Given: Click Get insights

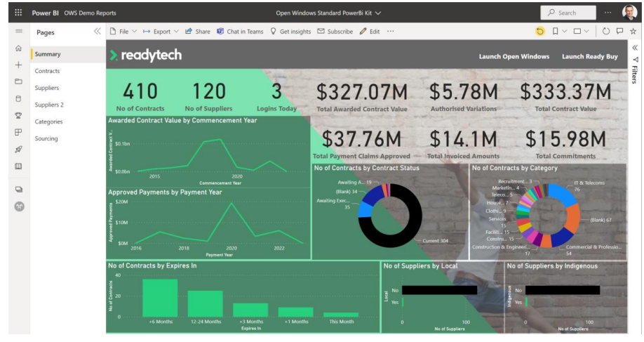Looking at the screenshot, I should 291,31.
